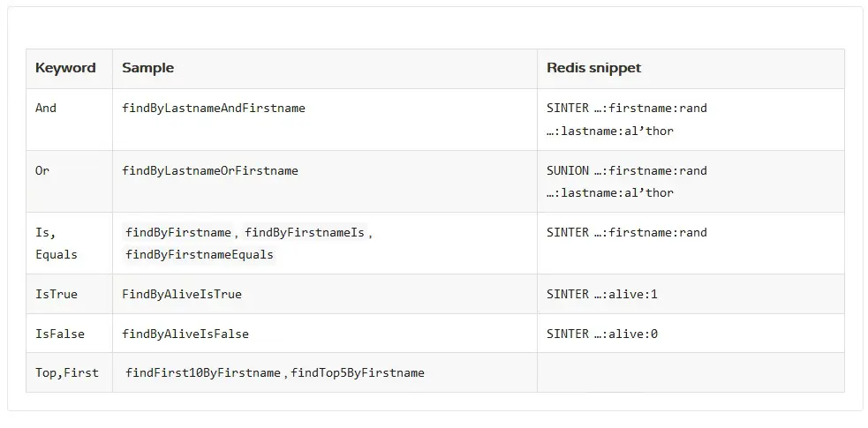Click the findByFirstnameEquals code snippet
This screenshot has width=868, height=428.
point(200,255)
